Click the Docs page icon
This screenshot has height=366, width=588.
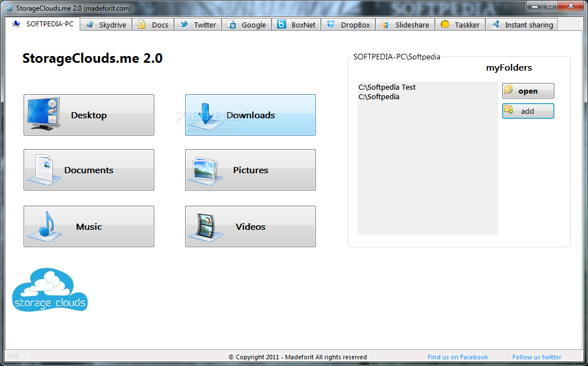(141, 25)
